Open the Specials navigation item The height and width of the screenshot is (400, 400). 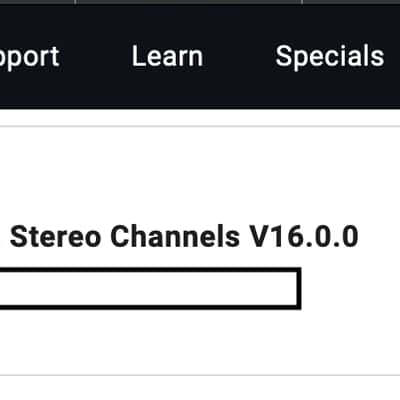(330, 57)
